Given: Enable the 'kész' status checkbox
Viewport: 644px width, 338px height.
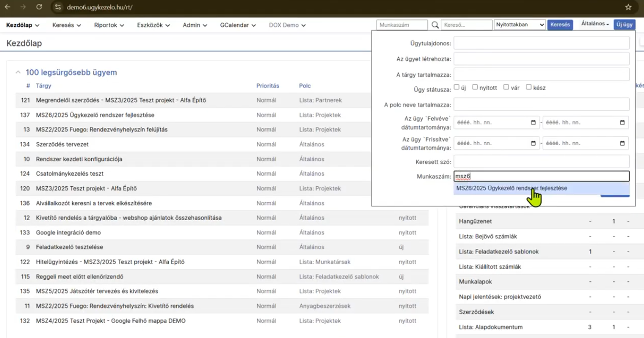Looking at the screenshot, I should pyautogui.click(x=528, y=87).
